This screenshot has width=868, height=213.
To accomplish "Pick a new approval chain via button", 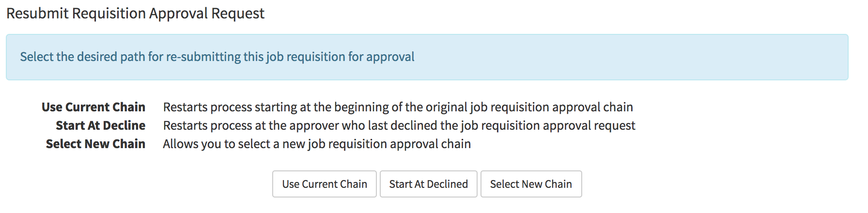I will tap(531, 184).
